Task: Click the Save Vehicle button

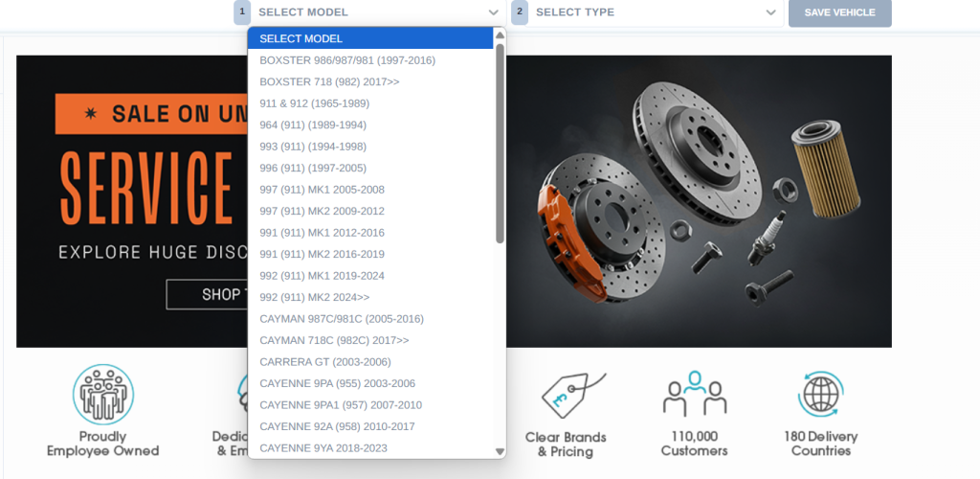Action: (840, 12)
